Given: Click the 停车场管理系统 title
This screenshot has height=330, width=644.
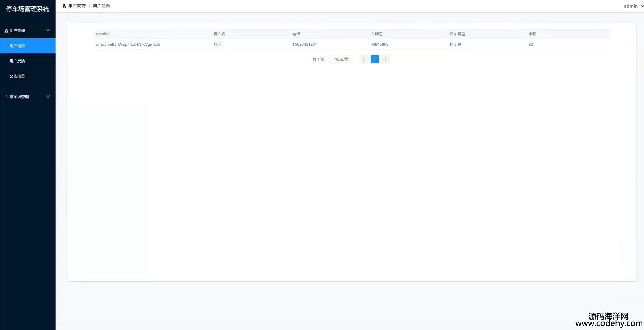Looking at the screenshot, I should tap(28, 9).
